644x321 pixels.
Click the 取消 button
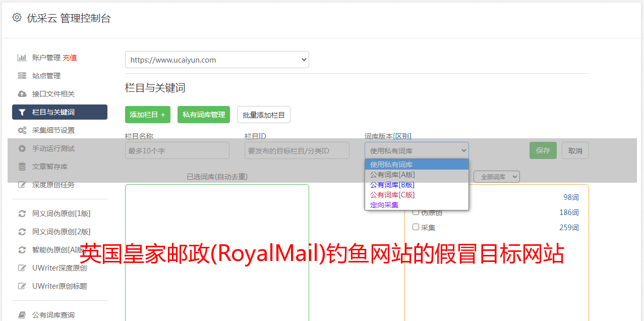575,150
